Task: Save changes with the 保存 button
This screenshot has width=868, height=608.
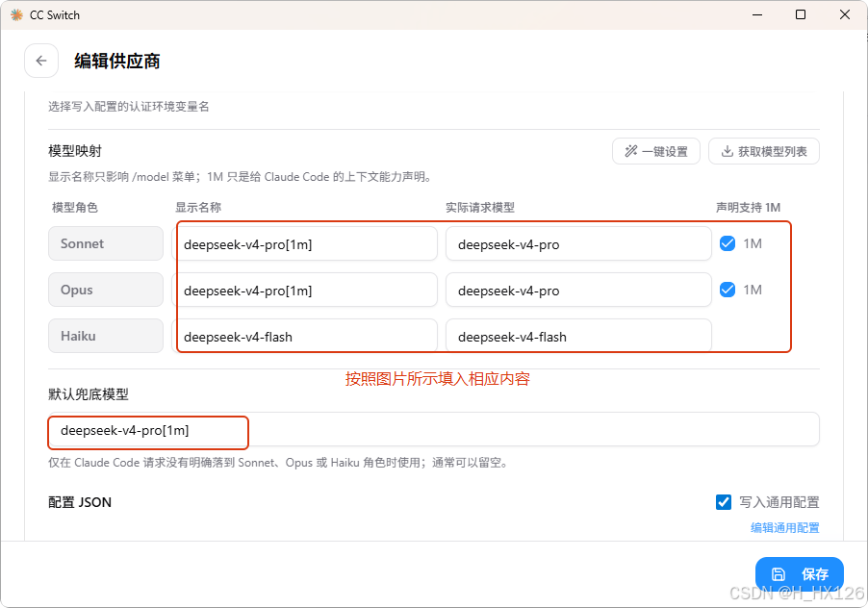Action: tap(800, 574)
